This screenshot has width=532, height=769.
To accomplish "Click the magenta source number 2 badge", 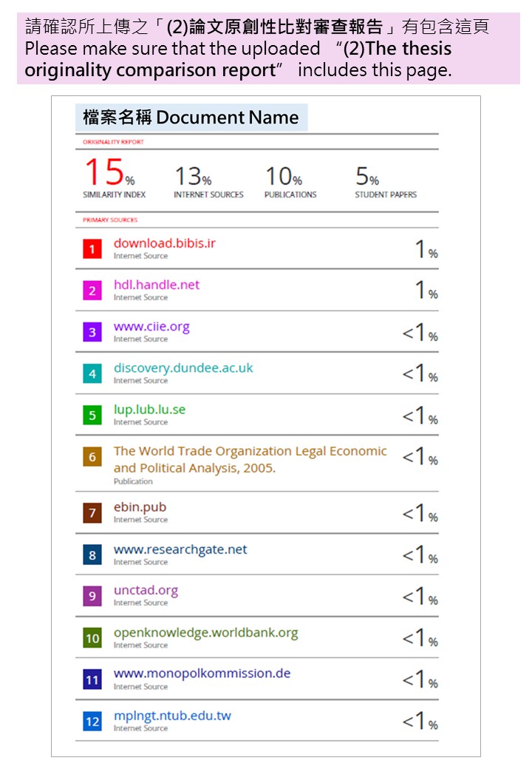I will (92, 291).
